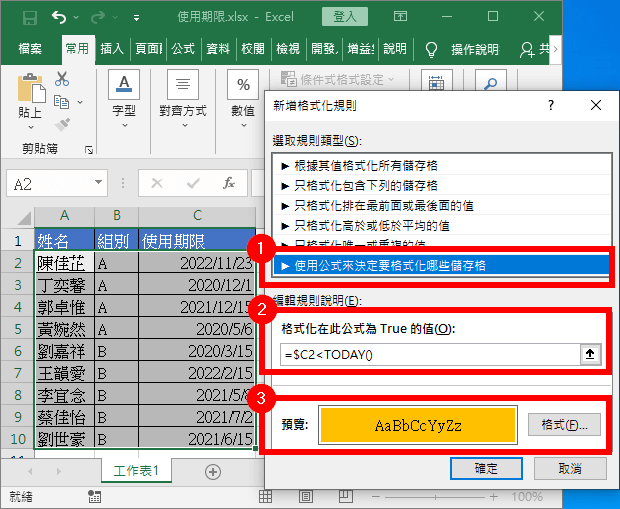Undo the last action
Screen dimensions: 620x509
tap(59, 17)
